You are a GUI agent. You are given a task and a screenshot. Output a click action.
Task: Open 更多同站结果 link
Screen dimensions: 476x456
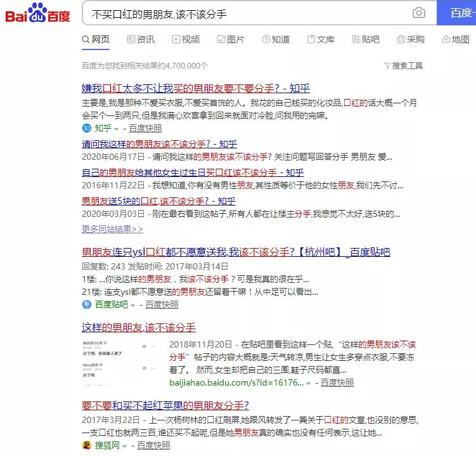(112, 229)
